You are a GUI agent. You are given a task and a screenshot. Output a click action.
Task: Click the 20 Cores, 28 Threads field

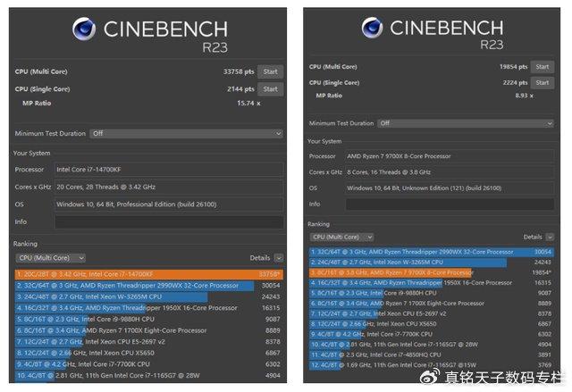169,187
